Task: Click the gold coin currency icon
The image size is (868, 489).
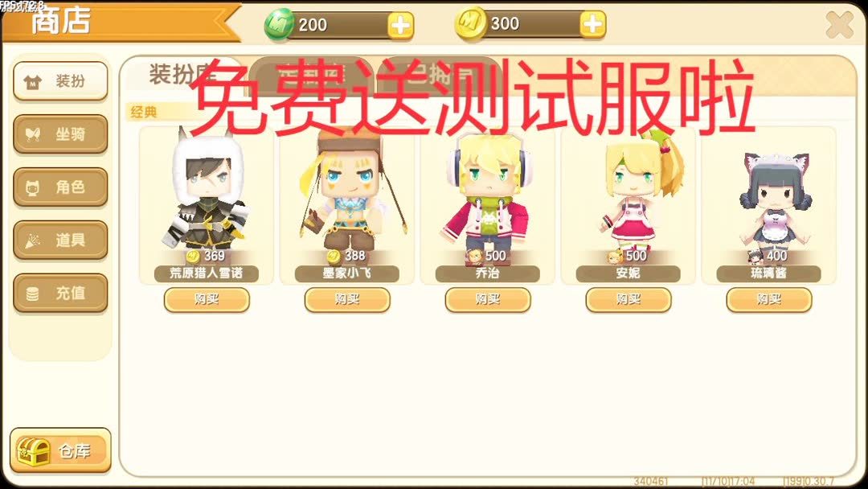Action: pos(470,24)
